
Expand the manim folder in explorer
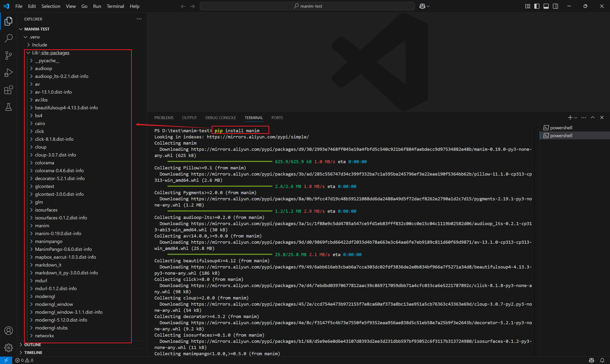tap(42, 226)
